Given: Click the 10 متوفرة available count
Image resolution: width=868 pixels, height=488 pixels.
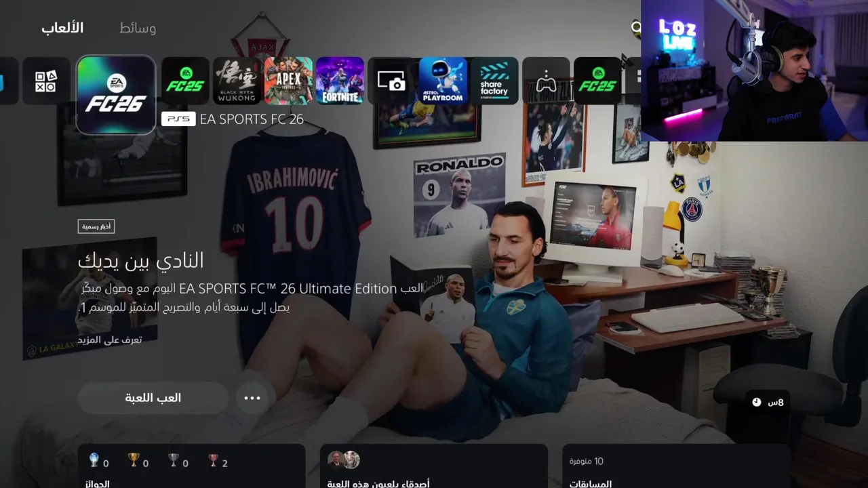Looking at the screenshot, I should 587,461.
